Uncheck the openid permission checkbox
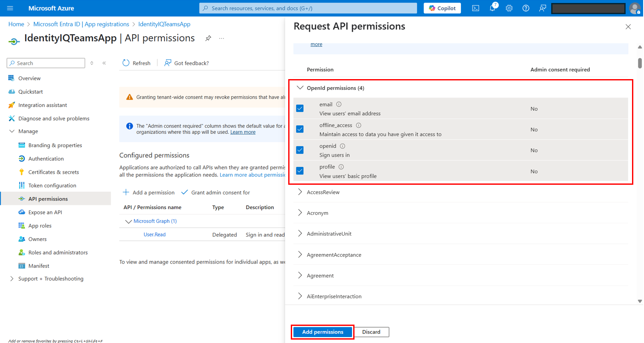 pos(300,150)
